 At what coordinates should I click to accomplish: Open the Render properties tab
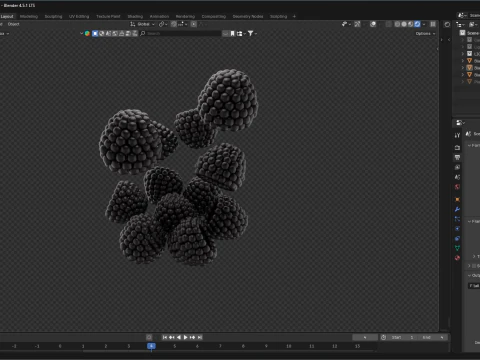tap(457, 148)
